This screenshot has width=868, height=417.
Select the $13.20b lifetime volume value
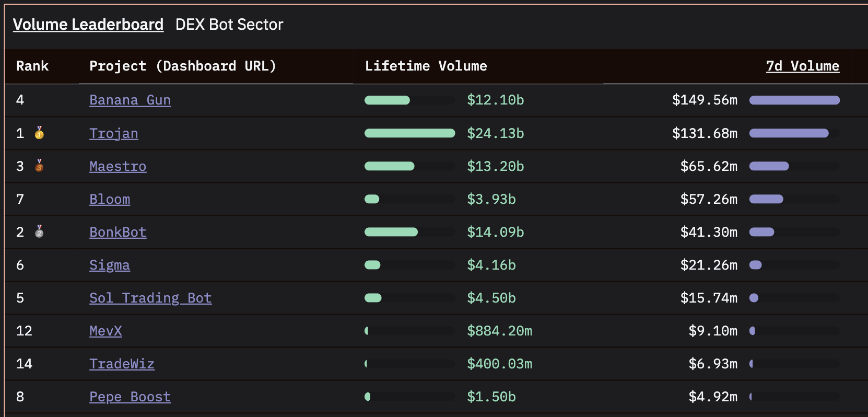click(496, 166)
